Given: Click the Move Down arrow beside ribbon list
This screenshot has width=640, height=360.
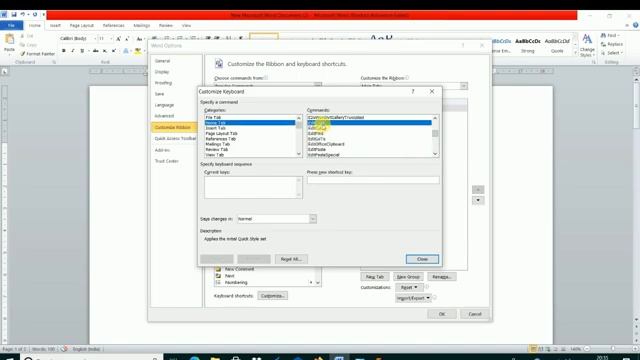Looking at the screenshot, I should (478, 200).
